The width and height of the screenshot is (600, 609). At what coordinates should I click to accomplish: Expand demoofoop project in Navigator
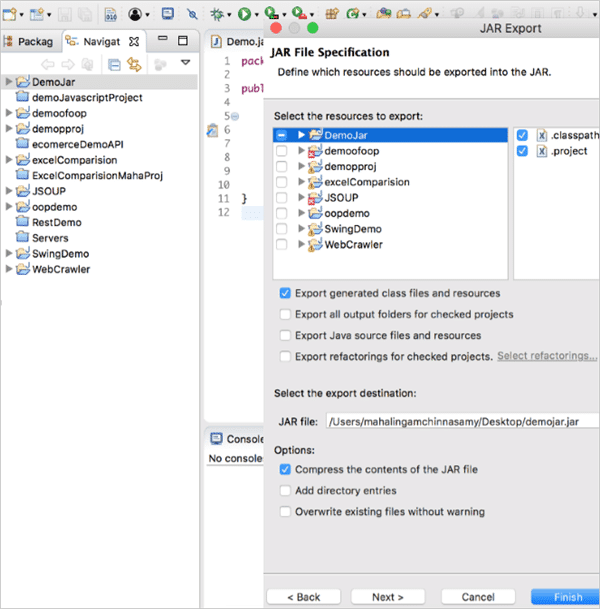pos(8,113)
